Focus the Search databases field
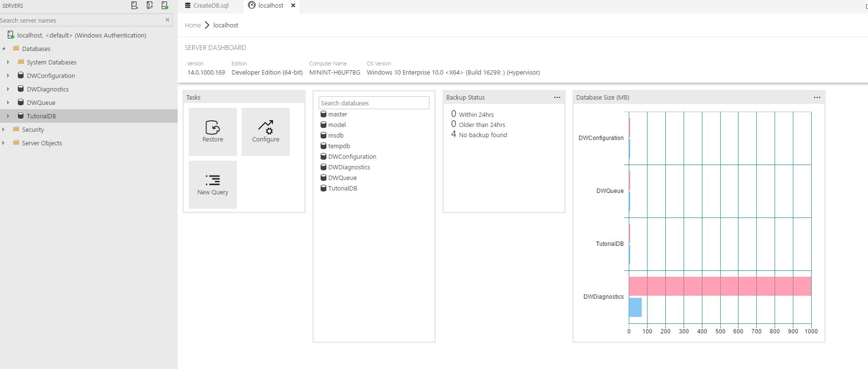868x369 pixels. [374, 103]
